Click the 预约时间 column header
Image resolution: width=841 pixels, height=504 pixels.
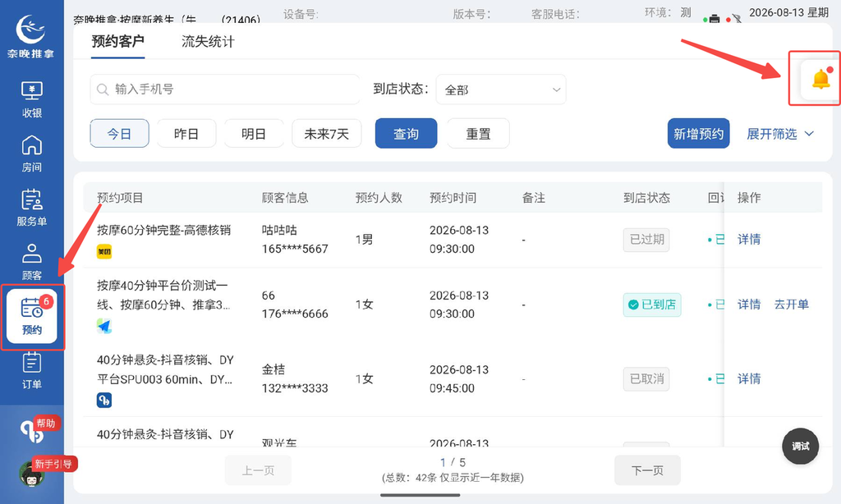pos(453,198)
